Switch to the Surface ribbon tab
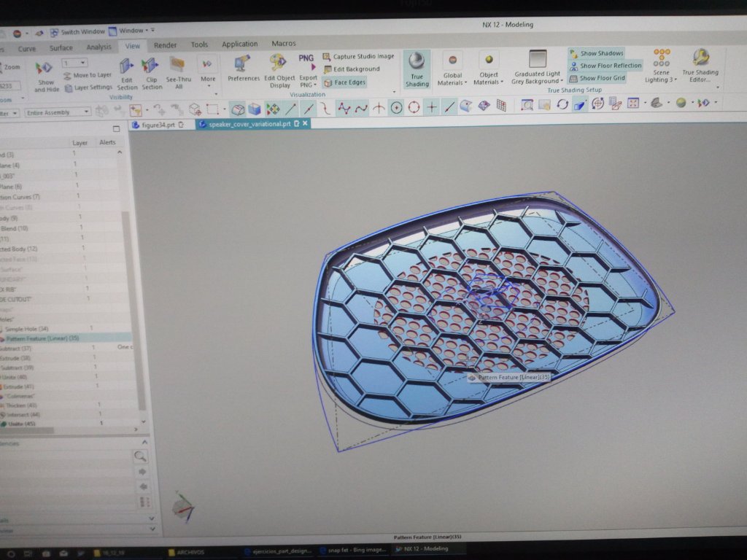This screenshot has width=747, height=560. click(61, 47)
